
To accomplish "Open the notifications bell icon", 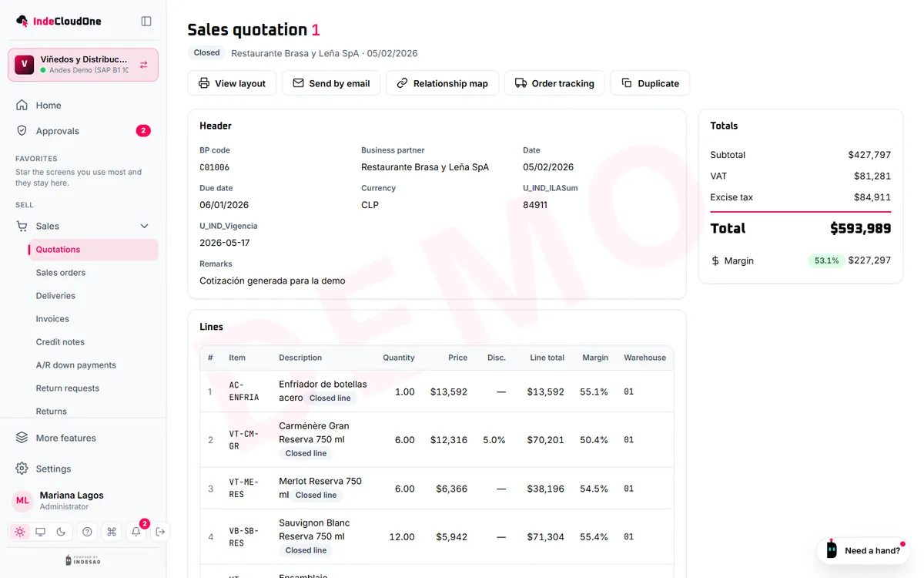I will [136, 532].
